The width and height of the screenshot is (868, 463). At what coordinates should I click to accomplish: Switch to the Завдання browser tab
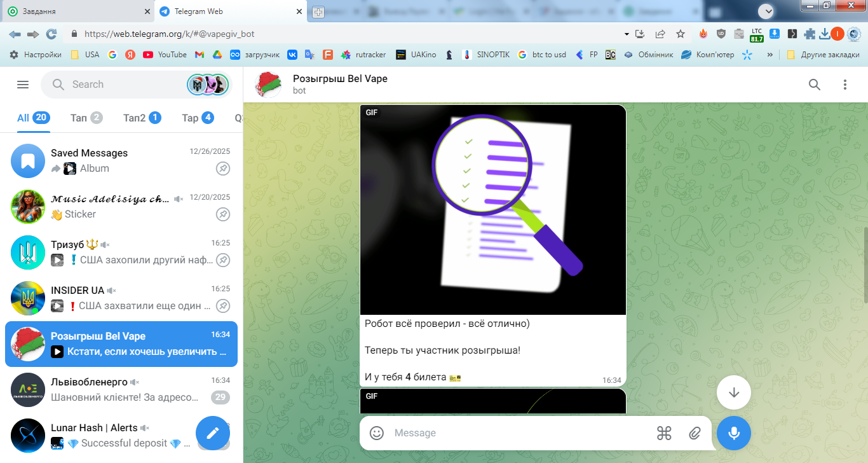point(77,11)
